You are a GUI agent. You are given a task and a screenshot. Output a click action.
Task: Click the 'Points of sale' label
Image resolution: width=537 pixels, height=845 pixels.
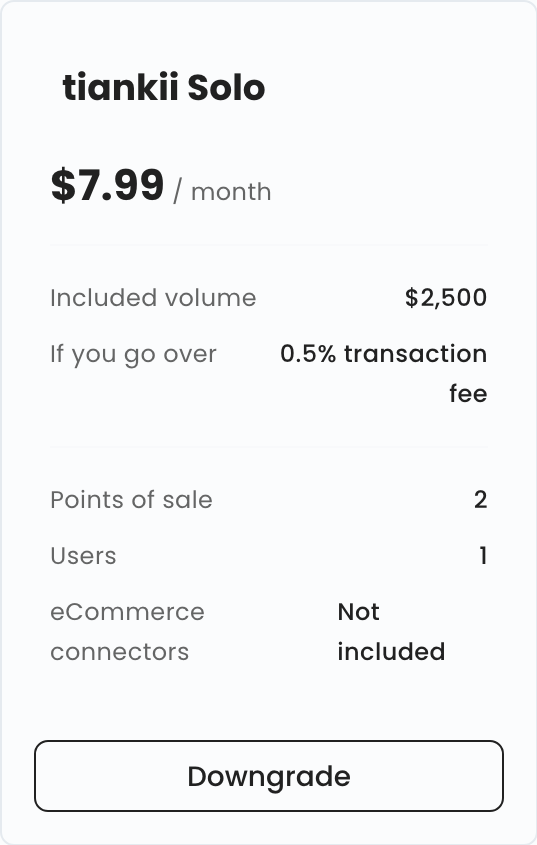132,500
